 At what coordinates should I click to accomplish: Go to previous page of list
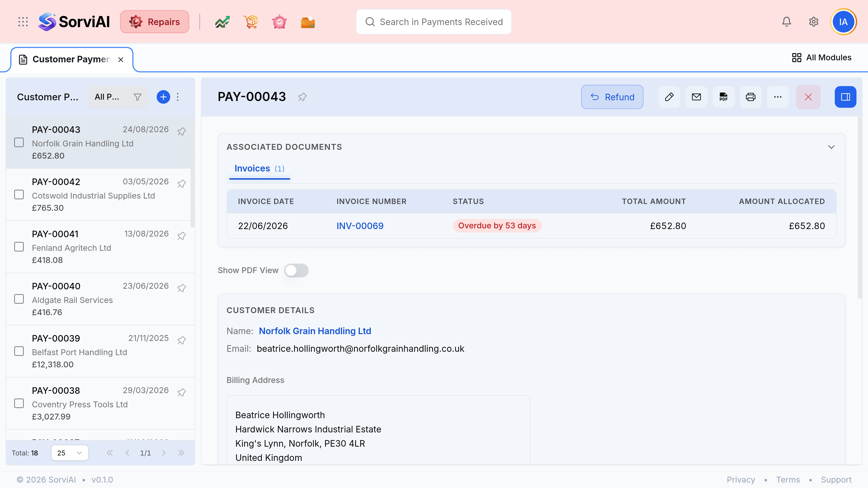click(x=127, y=453)
